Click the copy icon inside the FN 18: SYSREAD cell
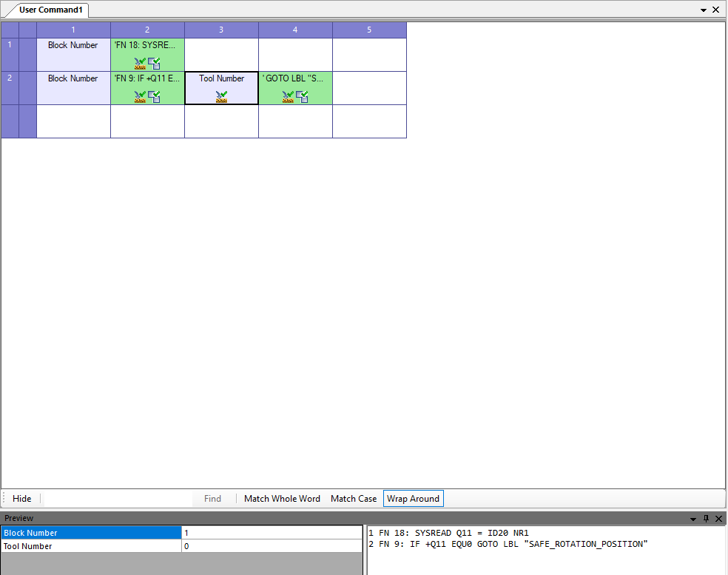This screenshot has height=575, width=728. pos(155,63)
